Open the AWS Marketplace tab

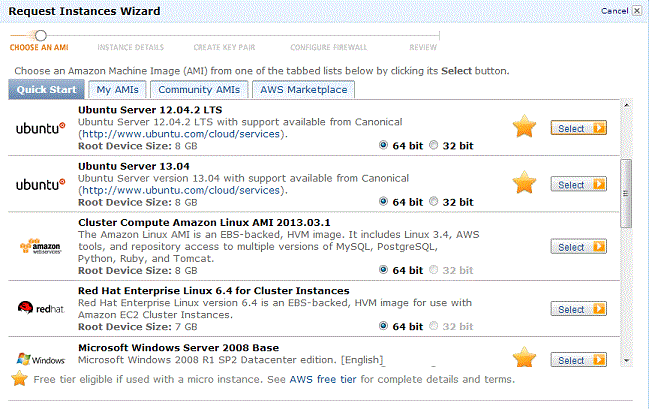click(303, 89)
